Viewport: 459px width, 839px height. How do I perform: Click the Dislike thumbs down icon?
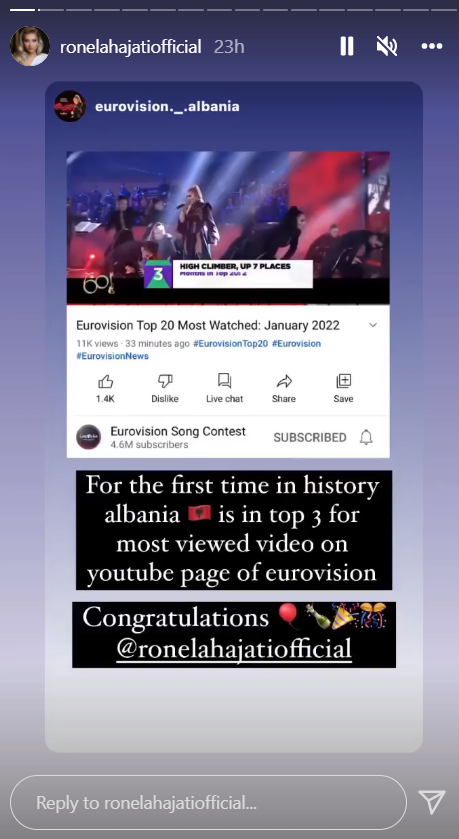tap(165, 382)
